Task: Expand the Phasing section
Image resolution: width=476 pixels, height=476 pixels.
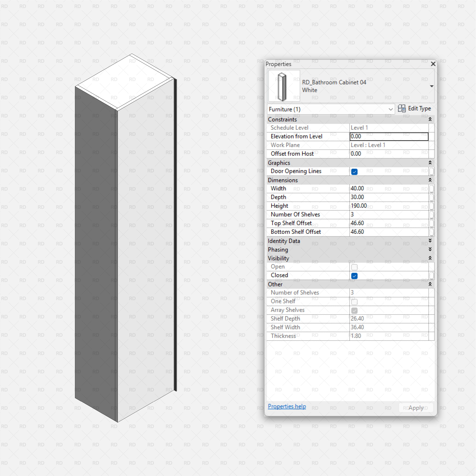Action: (430, 249)
